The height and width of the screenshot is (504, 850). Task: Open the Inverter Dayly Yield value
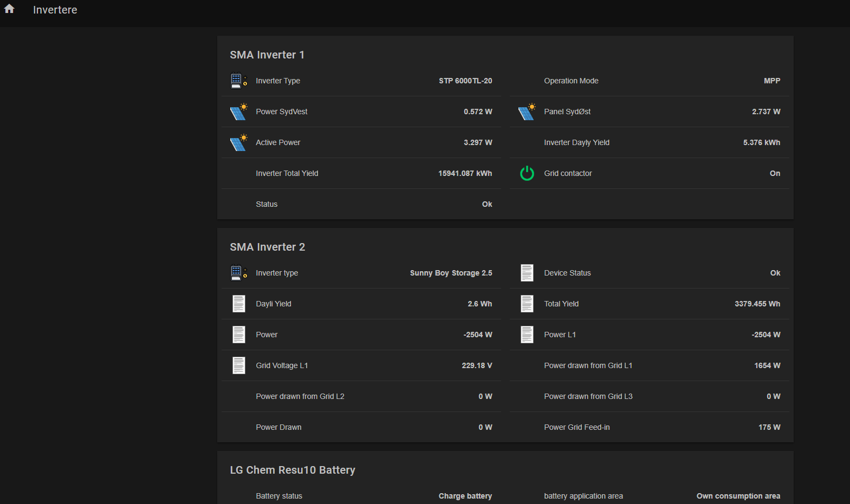point(761,142)
